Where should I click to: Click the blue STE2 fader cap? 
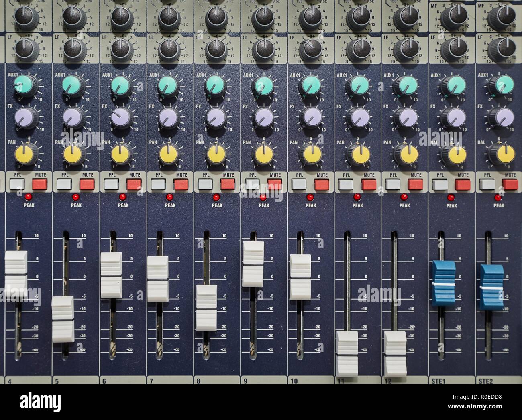click(492, 287)
